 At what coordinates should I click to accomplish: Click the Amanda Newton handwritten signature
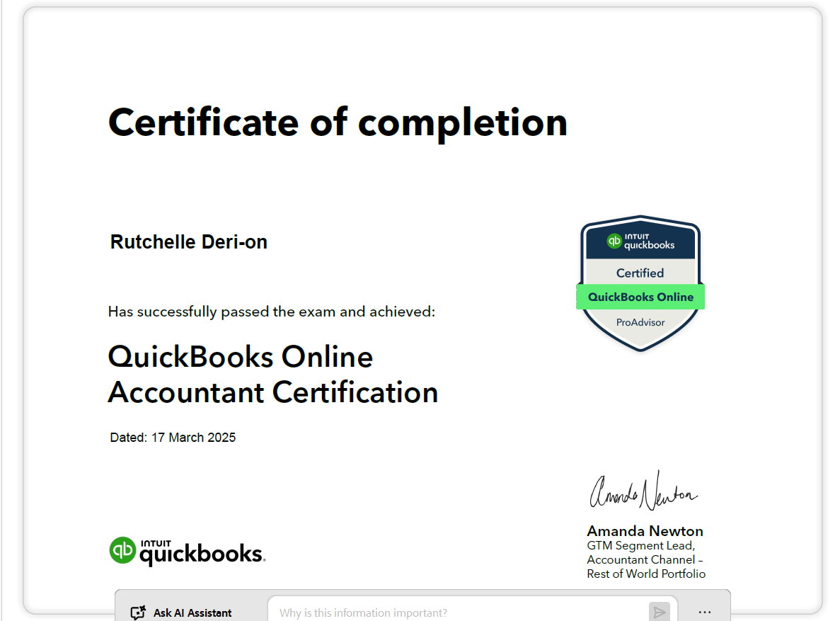point(643,491)
